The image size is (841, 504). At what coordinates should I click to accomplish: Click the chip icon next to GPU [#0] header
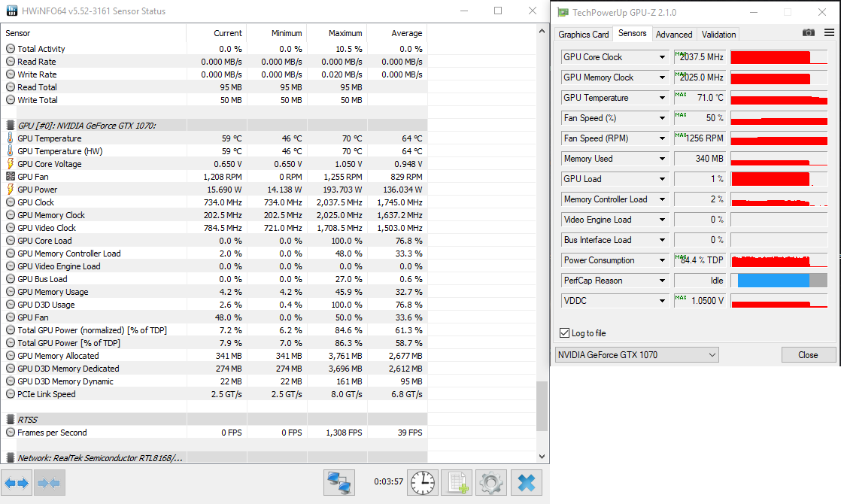tap(11, 125)
